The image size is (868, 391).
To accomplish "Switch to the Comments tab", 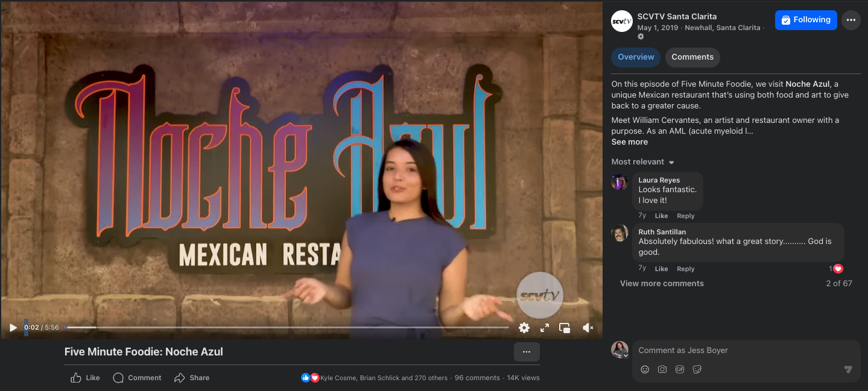I will [692, 57].
